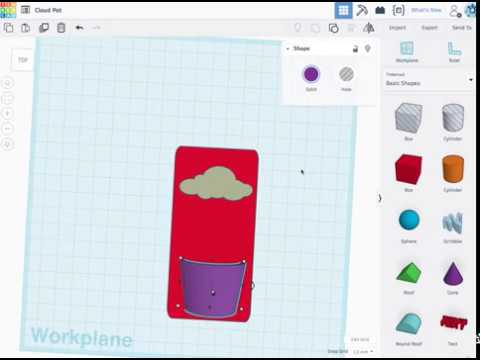Pick the orange Cylinder shape
This screenshot has height=360, width=480.
[x=453, y=169]
